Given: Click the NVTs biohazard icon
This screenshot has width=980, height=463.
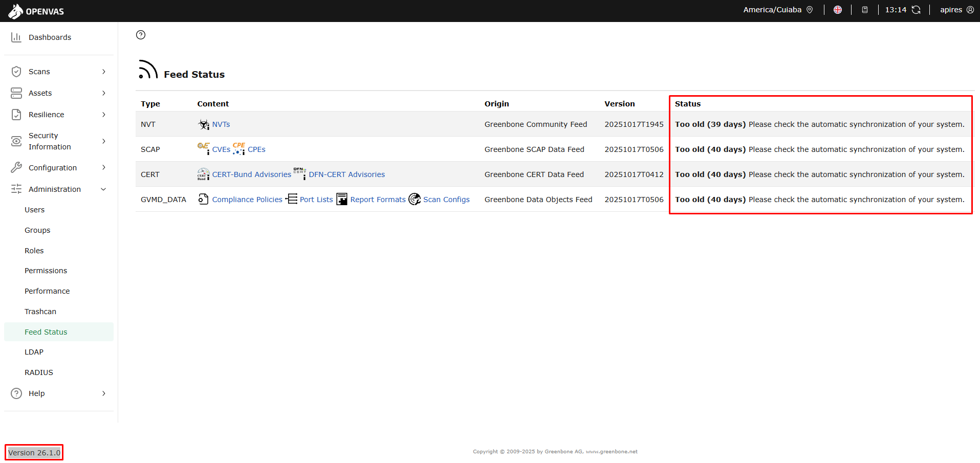Looking at the screenshot, I should pos(204,124).
